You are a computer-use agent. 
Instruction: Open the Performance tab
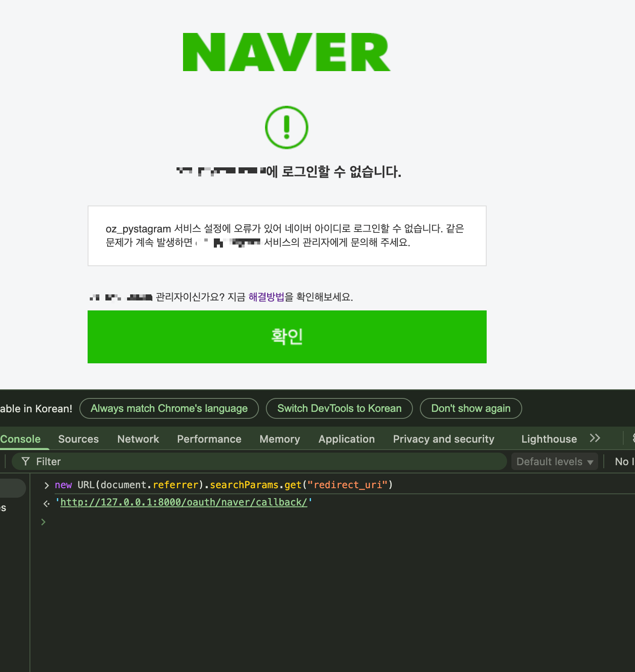(209, 439)
